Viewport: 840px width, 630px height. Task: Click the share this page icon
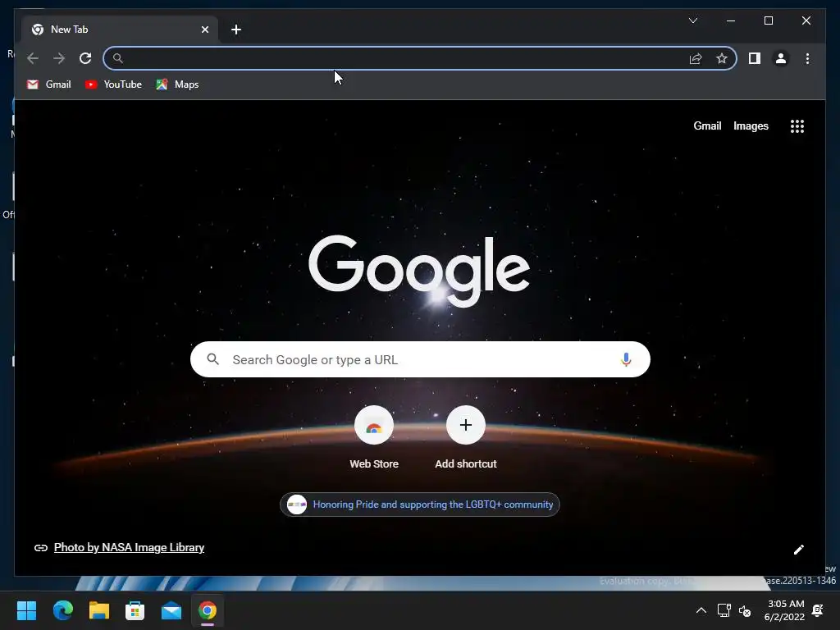696,58
